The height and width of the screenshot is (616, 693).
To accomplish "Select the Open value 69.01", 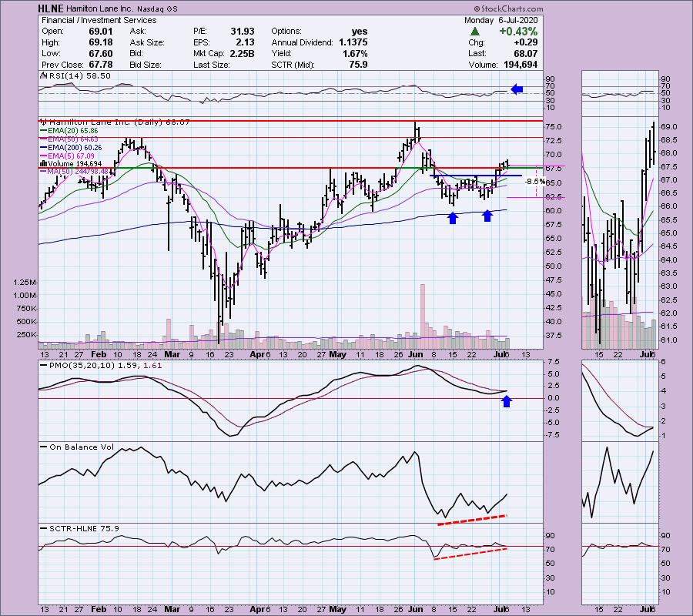I will (101, 32).
